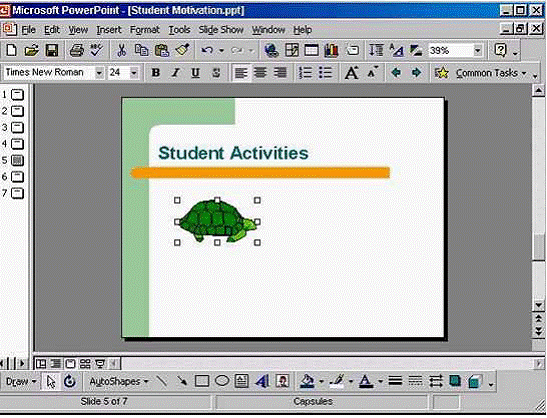The width and height of the screenshot is (547, 418).
Task: Expand the 39% zoom dropdown
Action: [x=478, y=51]
